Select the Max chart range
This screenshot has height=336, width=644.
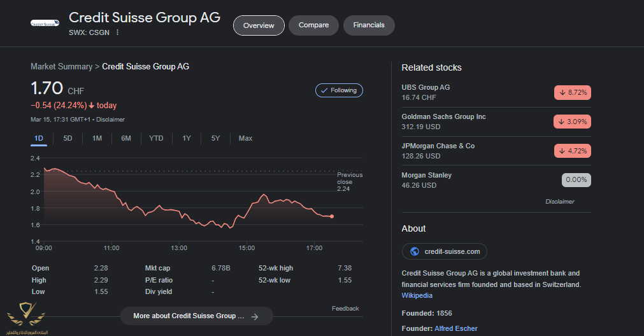tap(246, 138)
